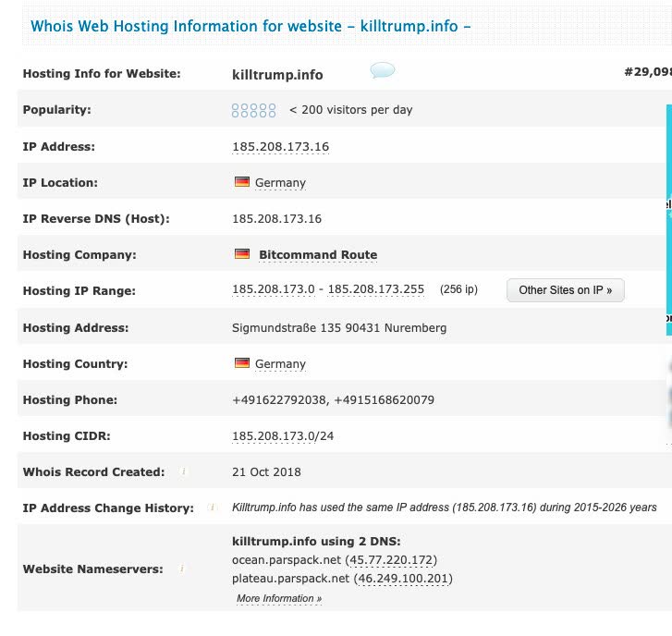The height and width of the screenshot is (636, 672).
Task: Open the More Information link
Action: [x=279, y=598]
